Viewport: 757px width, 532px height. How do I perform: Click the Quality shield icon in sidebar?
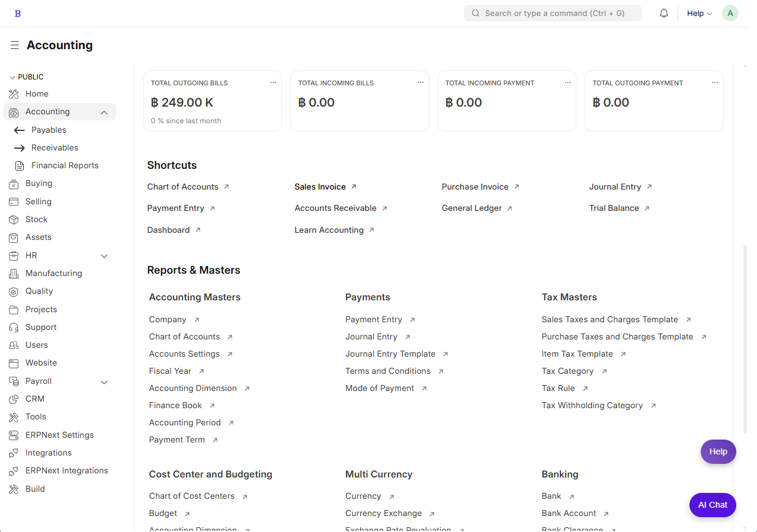point(14,291)
